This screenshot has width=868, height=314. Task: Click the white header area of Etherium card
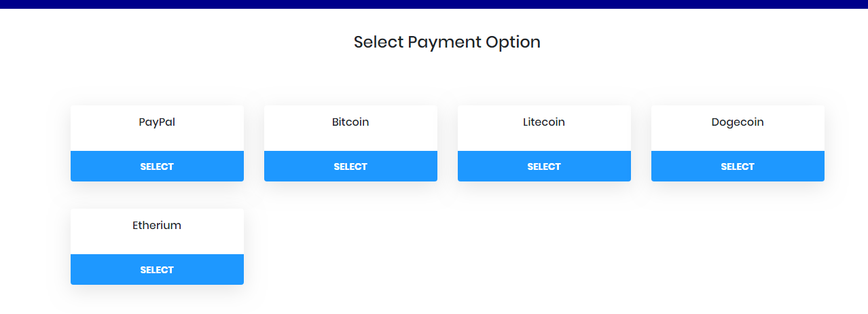[x=157, y=232]
